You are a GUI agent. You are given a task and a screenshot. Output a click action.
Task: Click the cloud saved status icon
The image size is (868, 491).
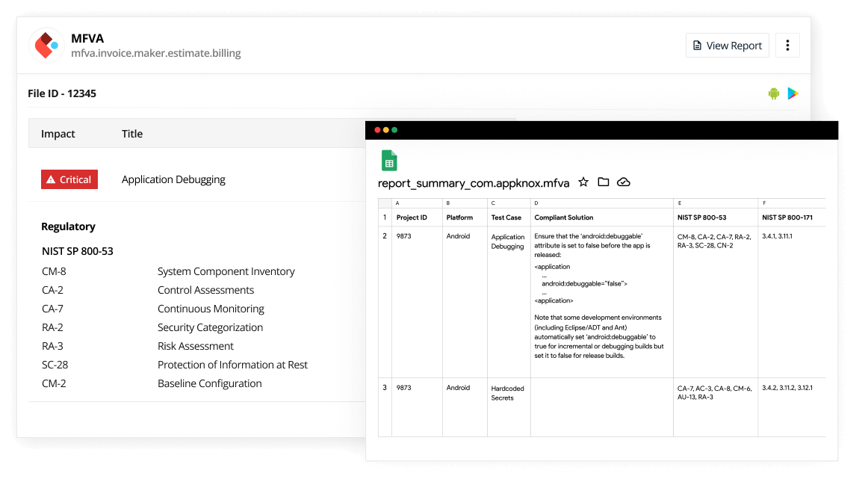point(623,182)
